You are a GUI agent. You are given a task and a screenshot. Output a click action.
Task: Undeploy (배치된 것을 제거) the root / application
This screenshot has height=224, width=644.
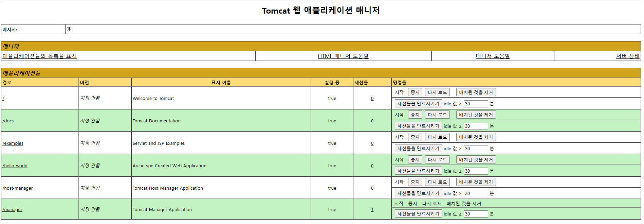pos(476,92)
